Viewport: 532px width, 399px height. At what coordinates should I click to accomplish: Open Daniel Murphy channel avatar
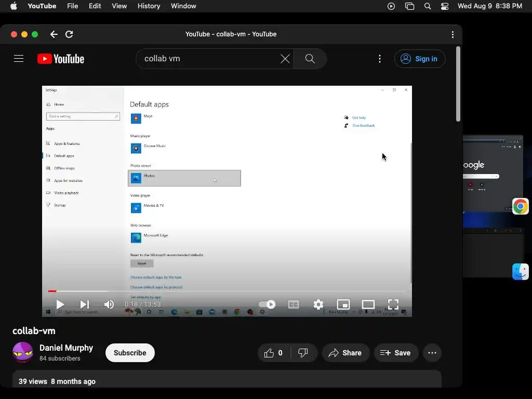pyautogui.click(x=23, y=352)
